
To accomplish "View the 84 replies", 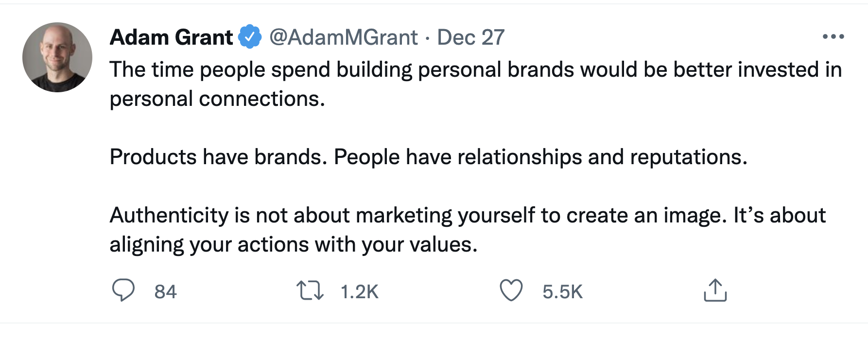I will click(x=165, y=291).
